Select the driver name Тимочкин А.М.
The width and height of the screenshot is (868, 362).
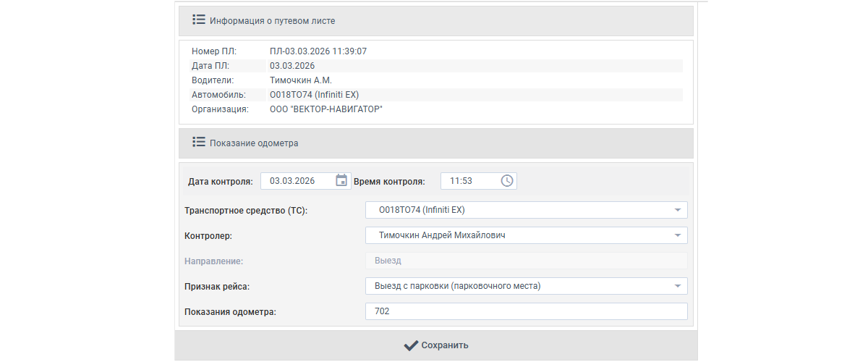(300, 80)
